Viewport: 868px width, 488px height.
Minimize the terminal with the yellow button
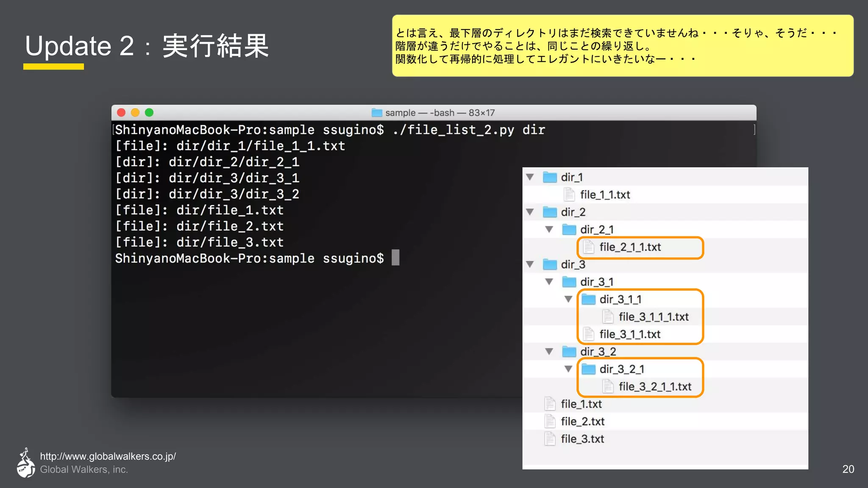(x=135, y=112)
